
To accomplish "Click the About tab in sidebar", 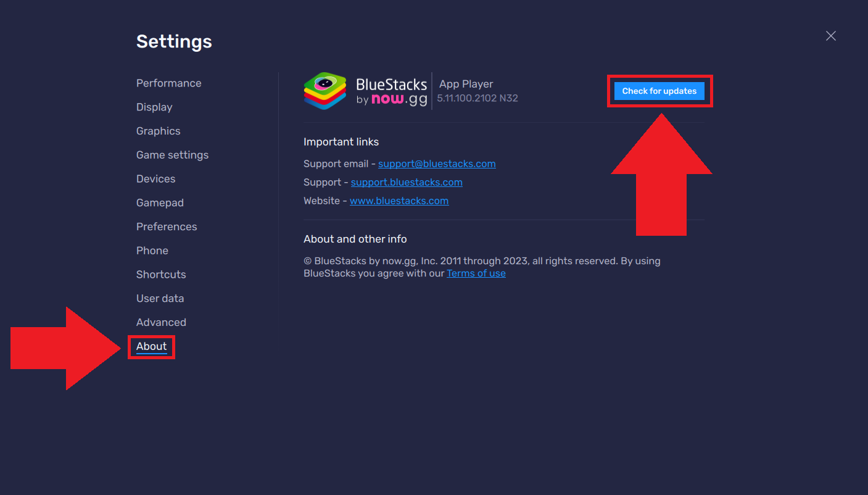I will (151, 346).
